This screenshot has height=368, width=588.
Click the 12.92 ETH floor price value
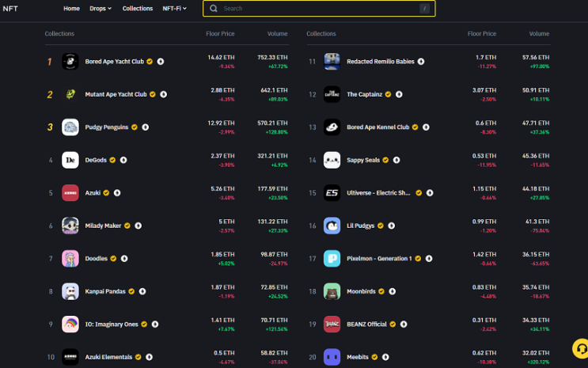pyautogui.click(x=222, y=123)
